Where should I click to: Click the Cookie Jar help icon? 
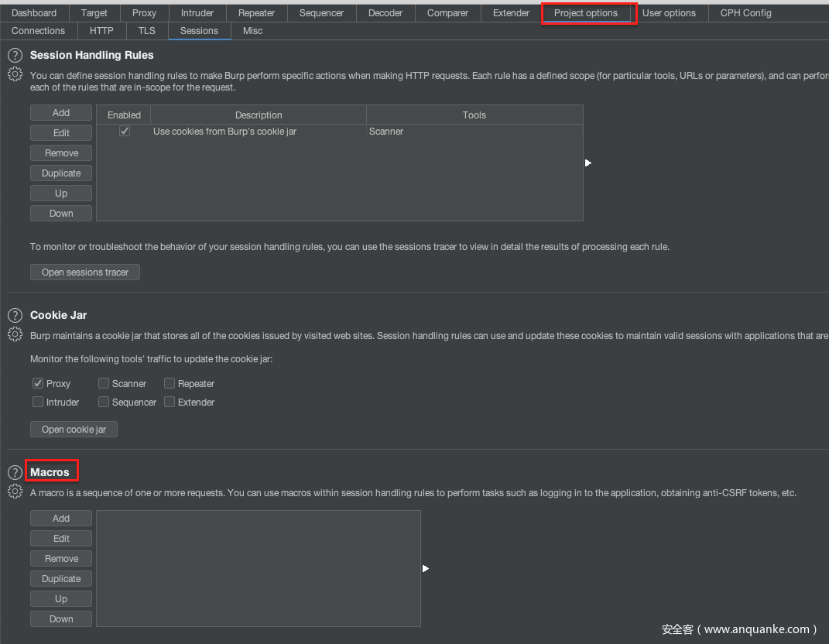tap(15, 316)
